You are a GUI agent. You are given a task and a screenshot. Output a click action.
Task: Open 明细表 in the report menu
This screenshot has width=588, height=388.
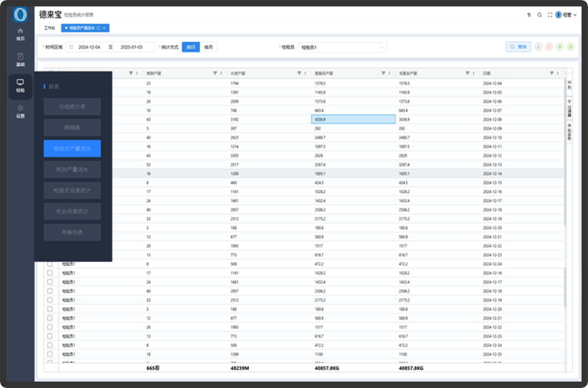(x=72, y=128)
